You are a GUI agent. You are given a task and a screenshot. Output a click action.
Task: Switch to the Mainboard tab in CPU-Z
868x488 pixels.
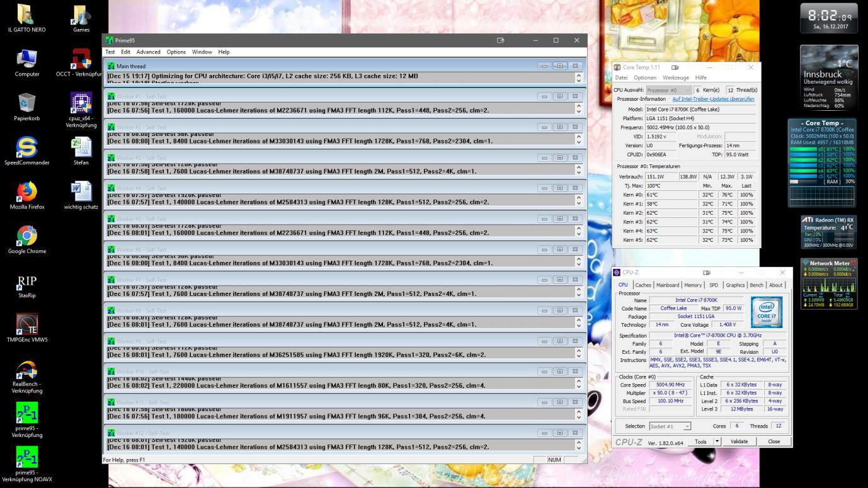668,285
